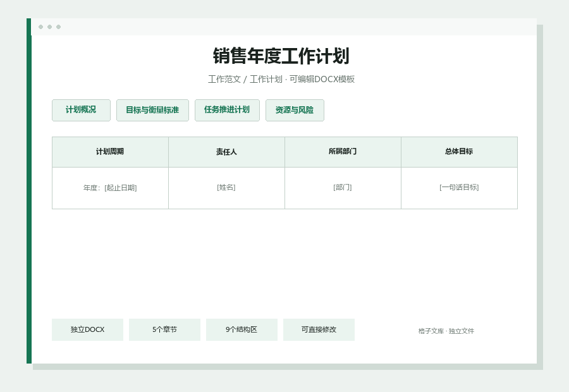Click the 销售年度工作计划 title
The width and height of the screenshot is (569, 392).
(x=281, y=56)
